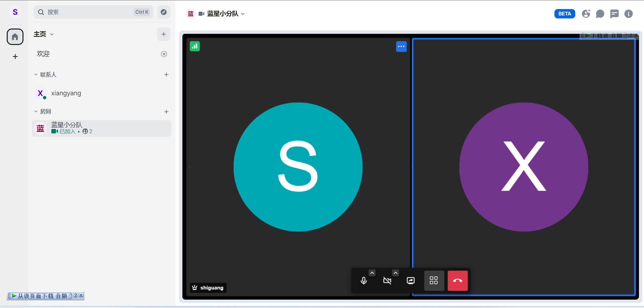This screenshot has width=644, height=308.
Task: Open help on bottom download bar
Action: coord(75,295)
